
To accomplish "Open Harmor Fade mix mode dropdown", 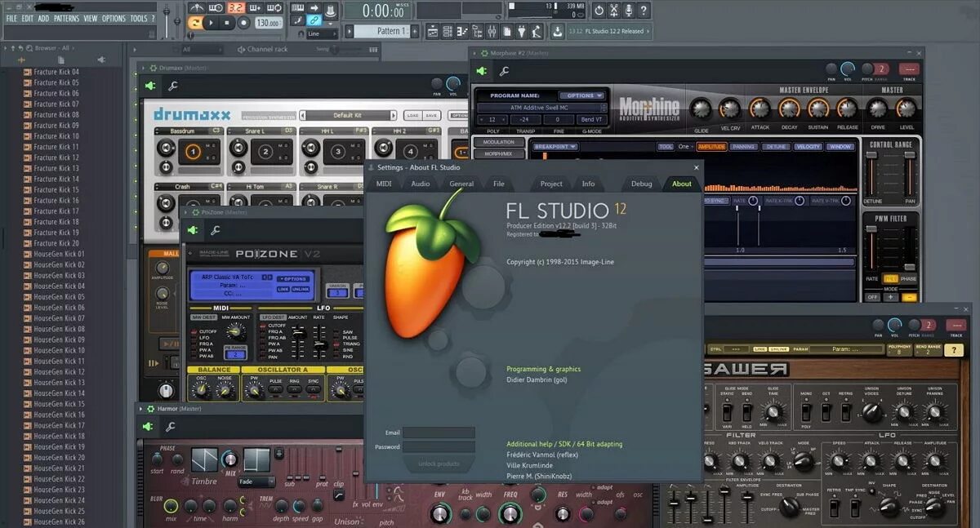I will coord(256,481).
